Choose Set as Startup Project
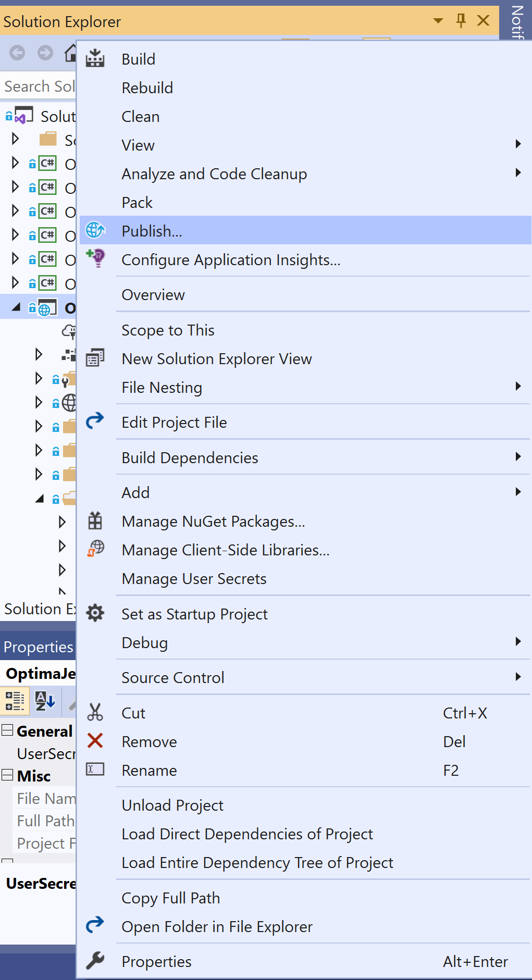Screen dimensions: 532x980 [305, 614]
